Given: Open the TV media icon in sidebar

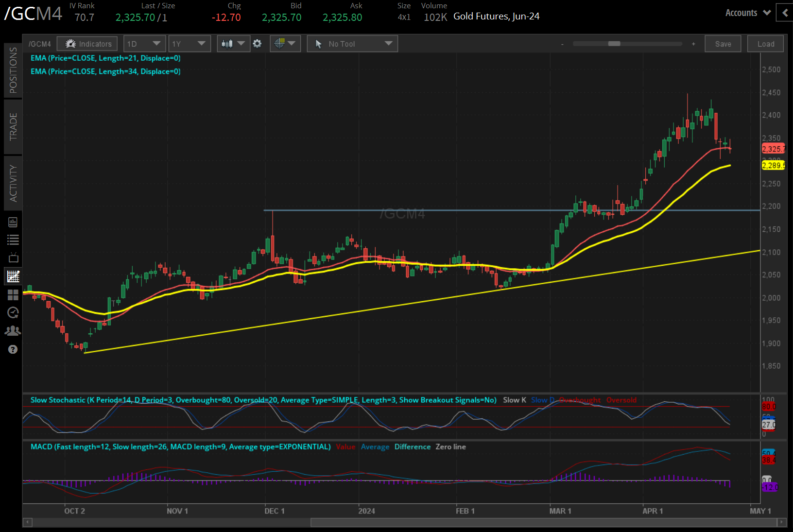Looking at the screenshot, I should click(x=13, y=257).
